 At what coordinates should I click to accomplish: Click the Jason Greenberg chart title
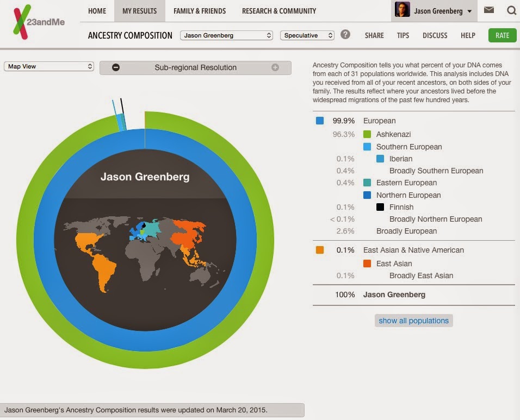(145, 177)
